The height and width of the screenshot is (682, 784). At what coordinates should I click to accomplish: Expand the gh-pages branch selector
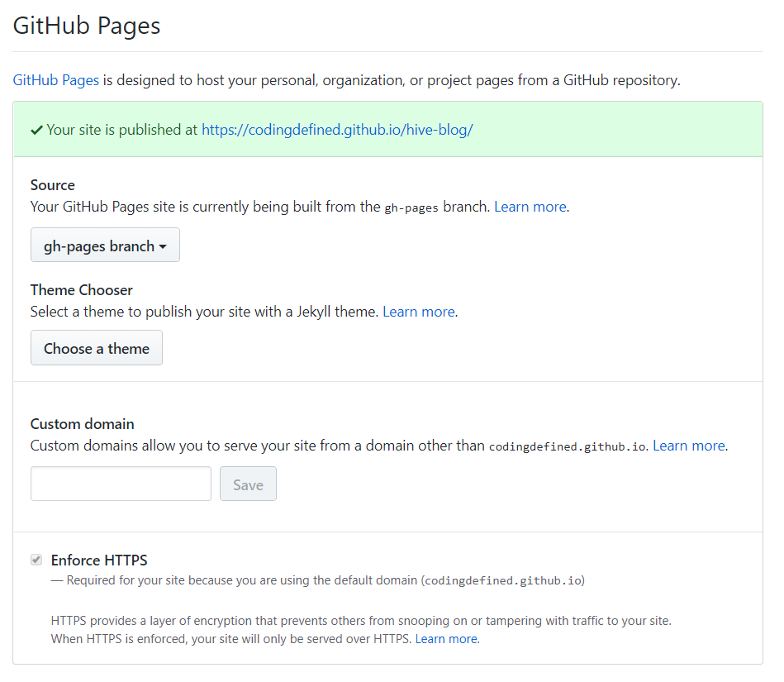(105, 245)
